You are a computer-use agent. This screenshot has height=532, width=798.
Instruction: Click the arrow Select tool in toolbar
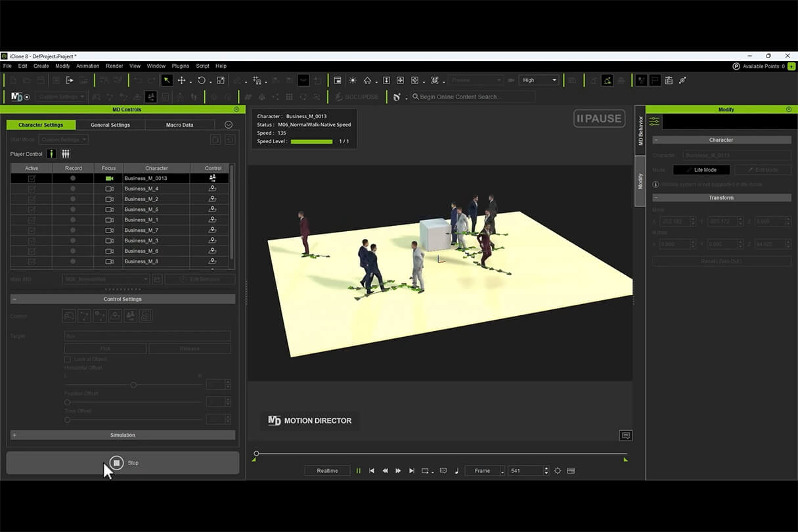(167, 80)
